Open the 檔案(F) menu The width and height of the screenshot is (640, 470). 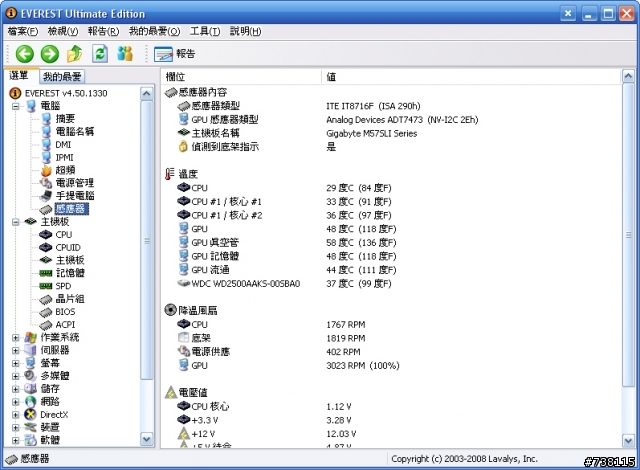pyautogui.click(x=22, y=31)
